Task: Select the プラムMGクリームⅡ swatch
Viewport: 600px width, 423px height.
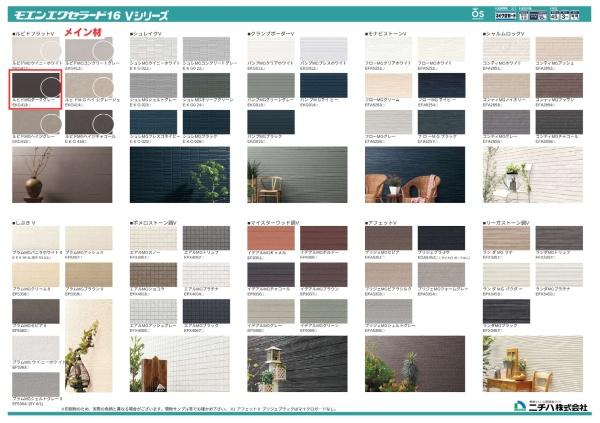Action: pyautogui.click(x=36, y=274)
